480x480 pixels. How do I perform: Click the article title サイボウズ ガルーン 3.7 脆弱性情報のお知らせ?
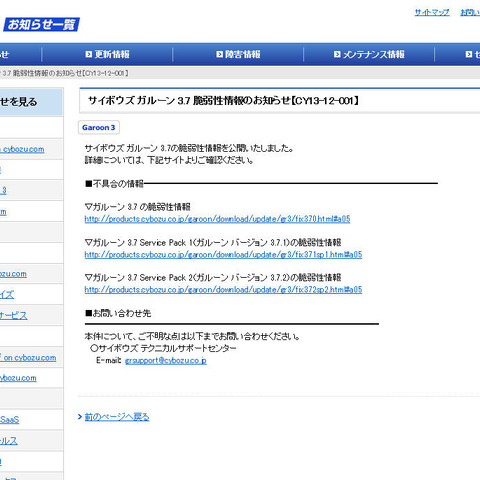coord(223,101)
